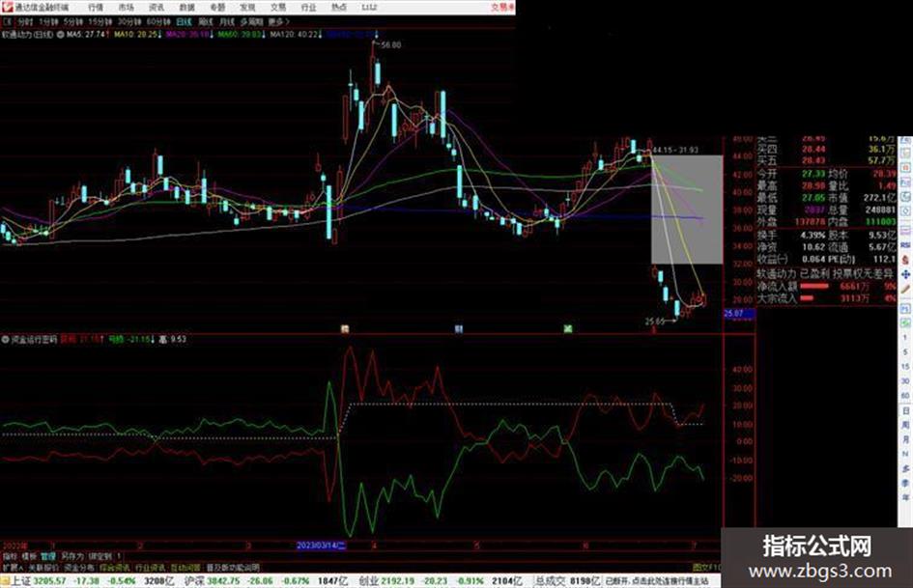The height and width of the screenshot is (588, 913).
Task: Click the 年 year shortcut in the right toolbar
Action: (906, 498)
